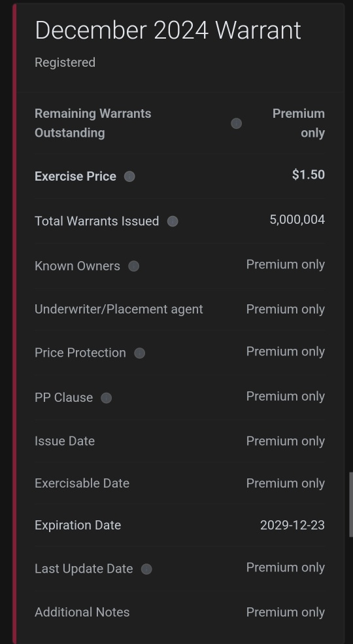Select Premium only beside Additional Notes

pyautogui.click(x=285, y=612)
